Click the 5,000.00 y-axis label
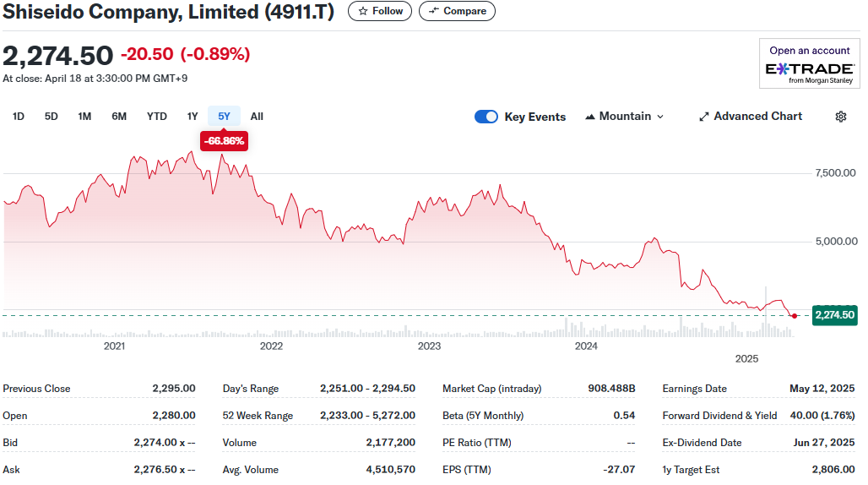Viewport: 868px width, 485px height. pyautogui.click(x=837, y=242)
